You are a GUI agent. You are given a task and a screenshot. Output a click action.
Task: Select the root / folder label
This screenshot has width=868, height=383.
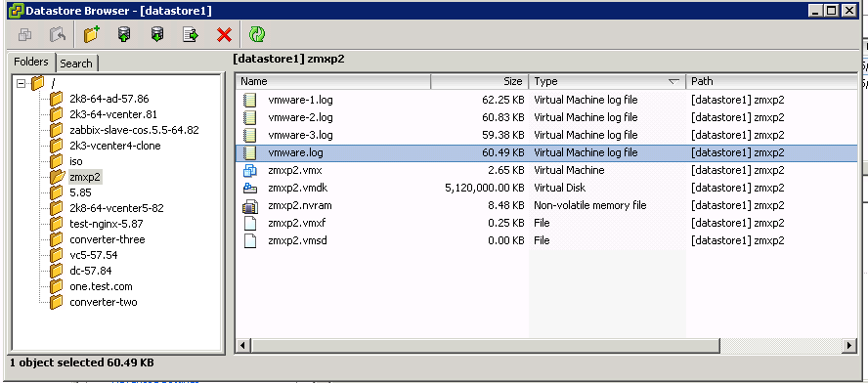(x=53, y=84)
